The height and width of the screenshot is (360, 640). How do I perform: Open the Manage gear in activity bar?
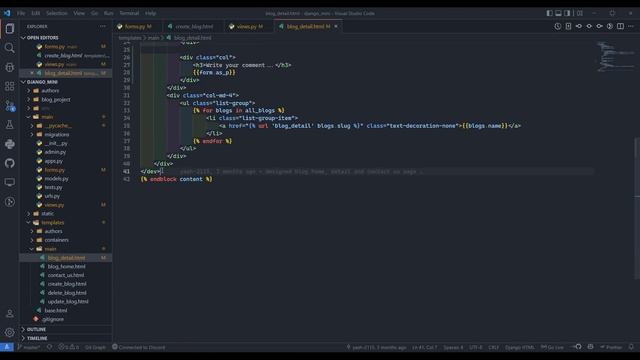coord(10,332)
